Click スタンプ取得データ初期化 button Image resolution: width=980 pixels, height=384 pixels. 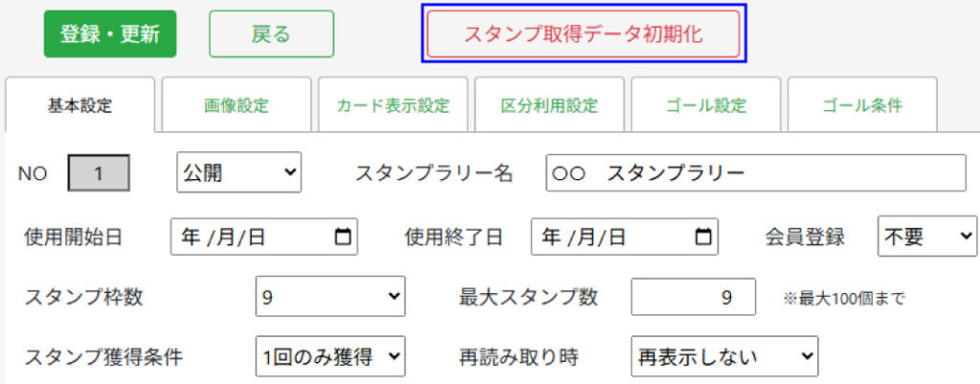click(583, 34)
